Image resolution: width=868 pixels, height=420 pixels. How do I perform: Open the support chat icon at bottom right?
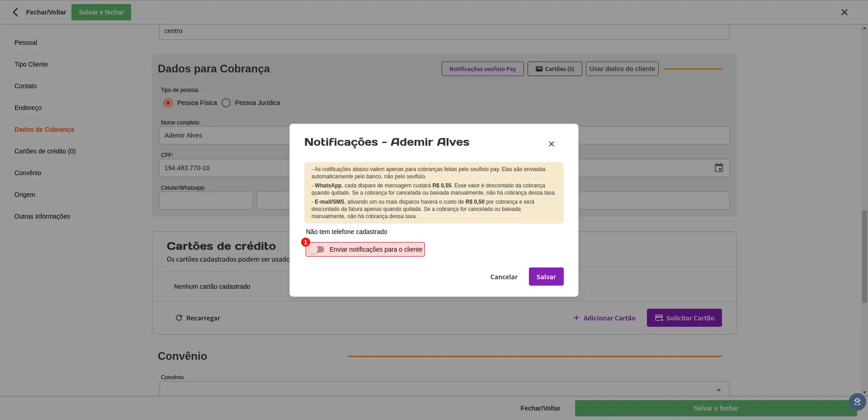tap(857, 401)
